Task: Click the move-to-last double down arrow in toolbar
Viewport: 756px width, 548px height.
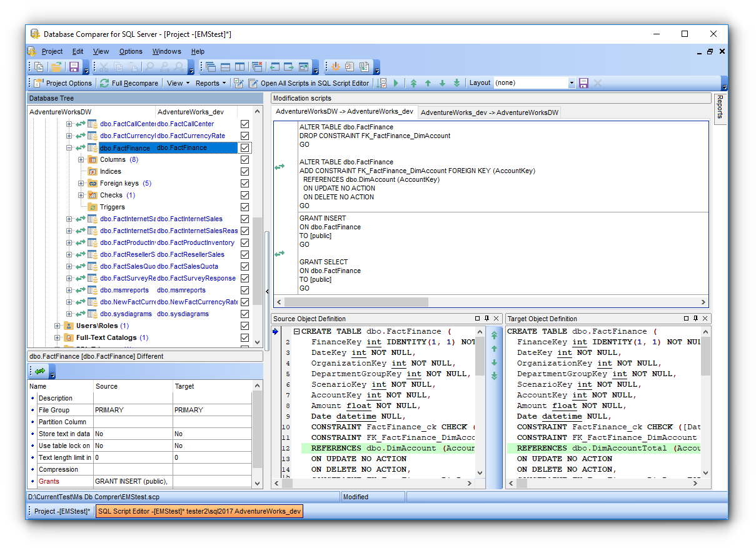Action: (x=456, y=83)
